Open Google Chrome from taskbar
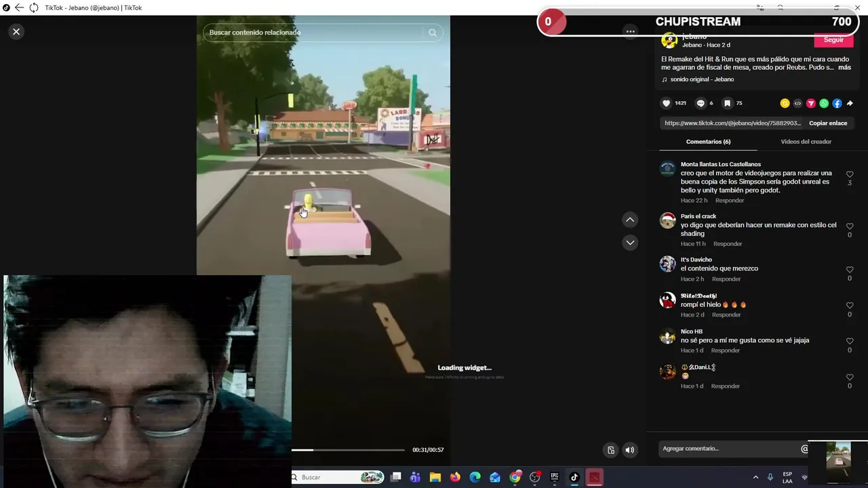The width and height of the screenshot is (868, 488). coord(515,477)
